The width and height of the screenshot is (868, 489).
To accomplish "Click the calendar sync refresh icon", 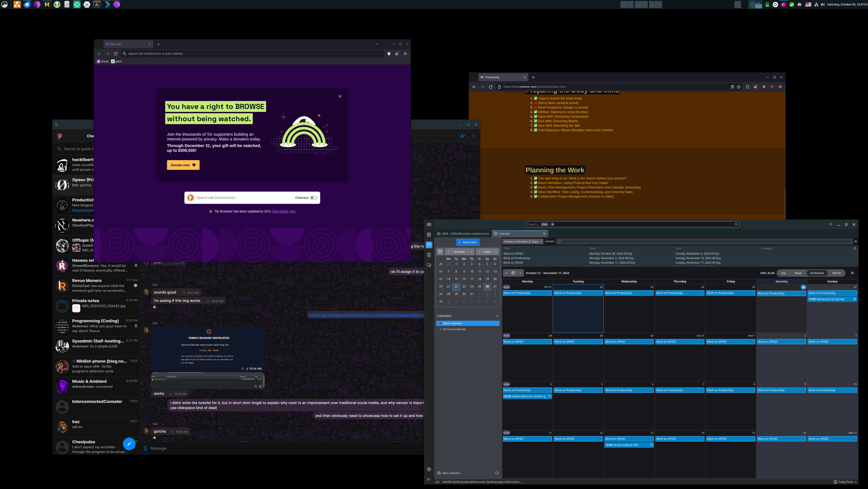I will (497, 473).
